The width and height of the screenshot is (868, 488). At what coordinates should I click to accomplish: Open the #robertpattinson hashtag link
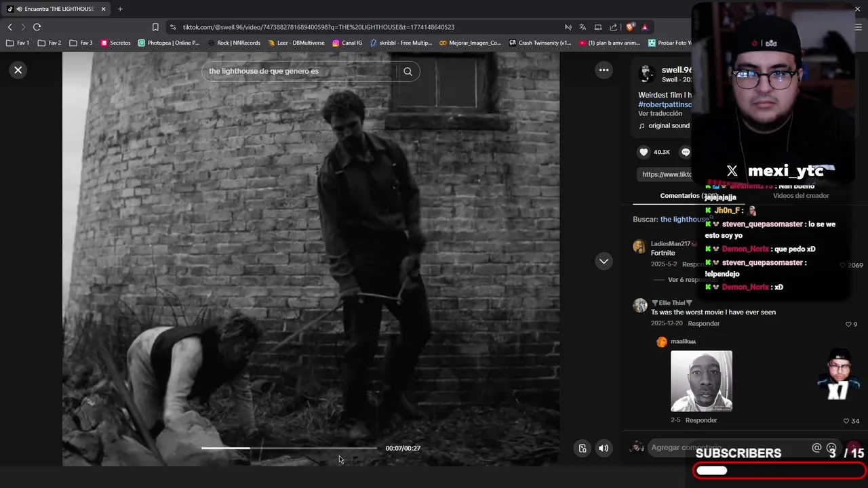(665, 104)
